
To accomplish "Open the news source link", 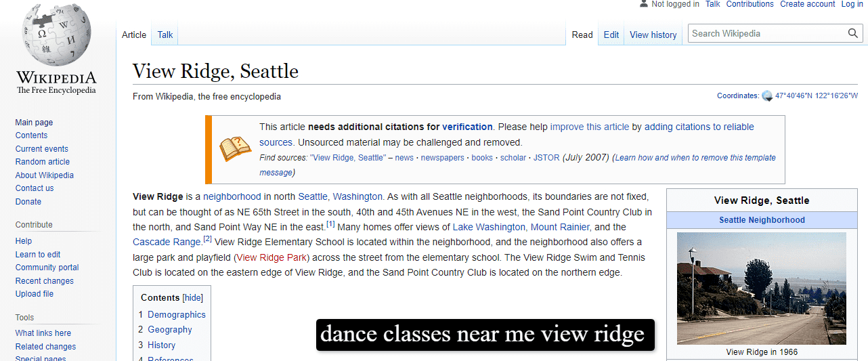I will click(x=404, y=158).
